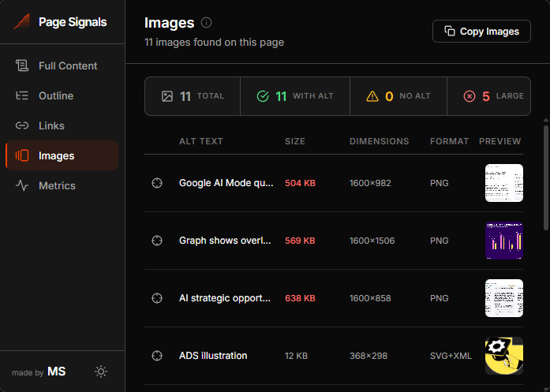The height and width of the screenshot is (392, 550).
Task: Click the ALT TEXT column header
Action: pyautogui.click(x=201, y=141)
